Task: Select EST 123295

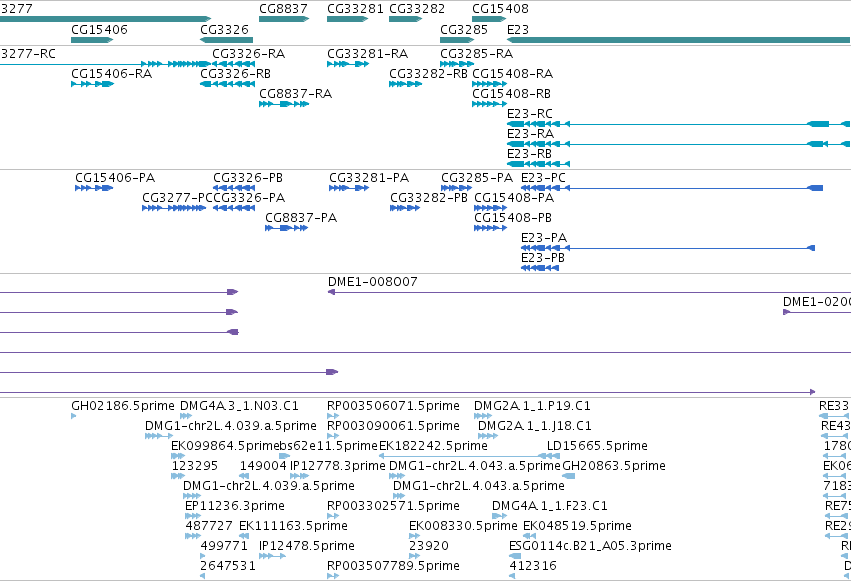Action: point(194,467)
